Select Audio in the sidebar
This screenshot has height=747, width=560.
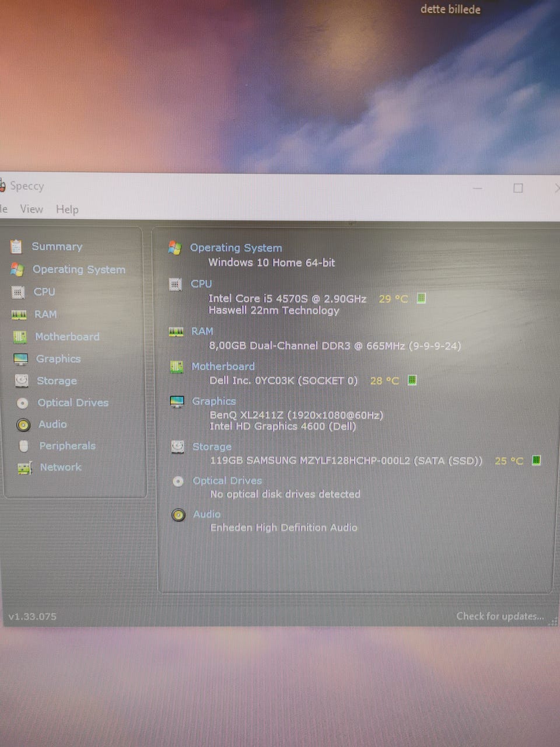coord(52,424)
